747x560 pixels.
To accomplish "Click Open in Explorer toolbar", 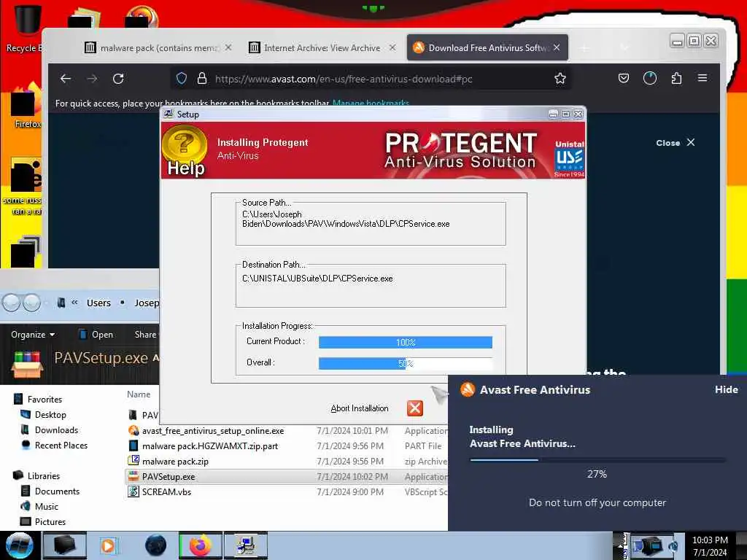I will (96, 335).
